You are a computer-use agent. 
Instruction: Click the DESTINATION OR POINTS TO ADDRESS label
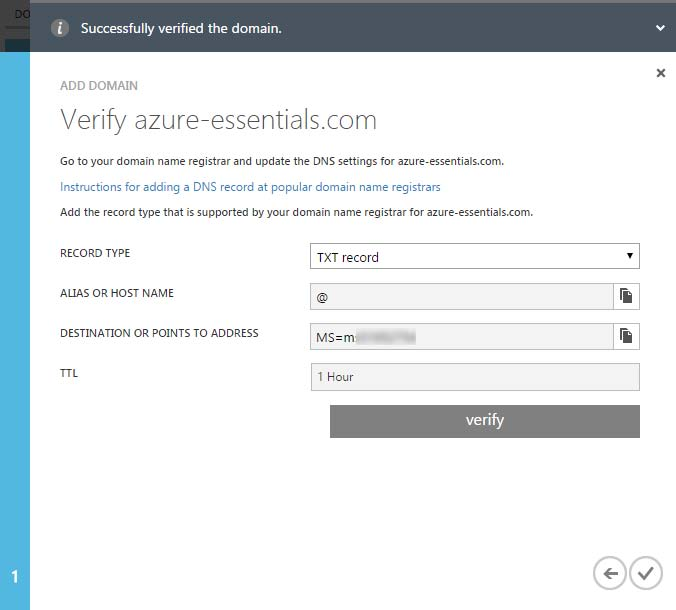(159, 333)
